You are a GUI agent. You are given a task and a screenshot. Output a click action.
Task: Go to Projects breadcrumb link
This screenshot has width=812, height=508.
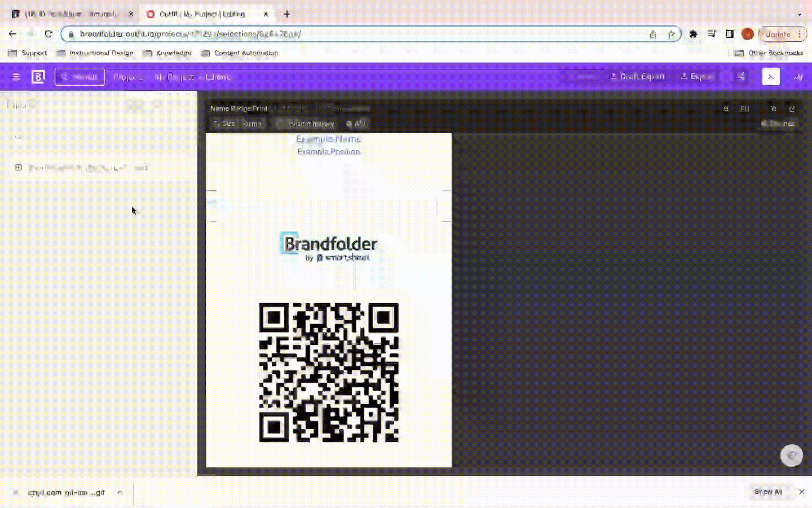[127, 77]
